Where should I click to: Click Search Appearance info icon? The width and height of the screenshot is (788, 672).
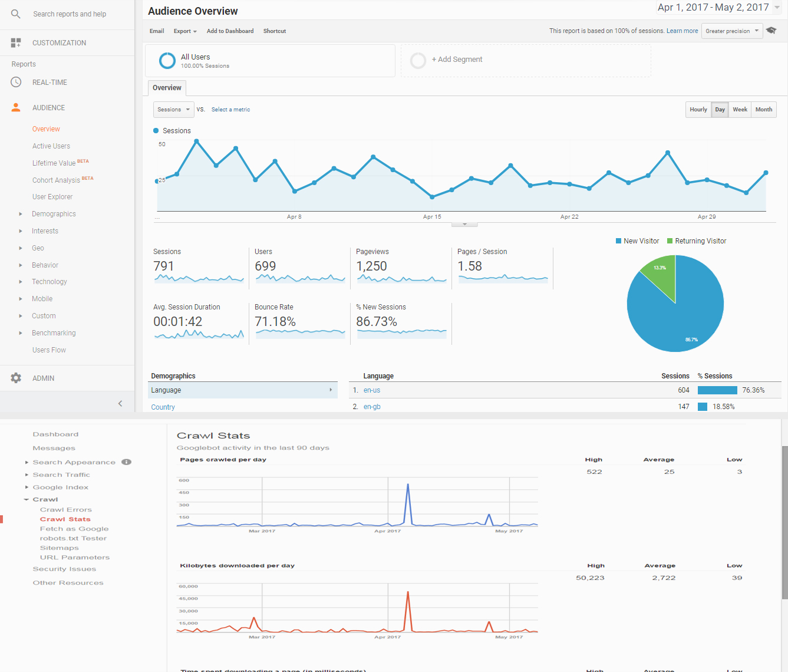coord(126,462)
